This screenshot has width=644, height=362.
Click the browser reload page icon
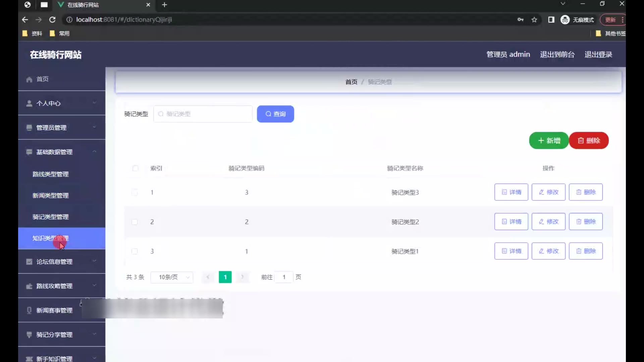pos(52,20)
